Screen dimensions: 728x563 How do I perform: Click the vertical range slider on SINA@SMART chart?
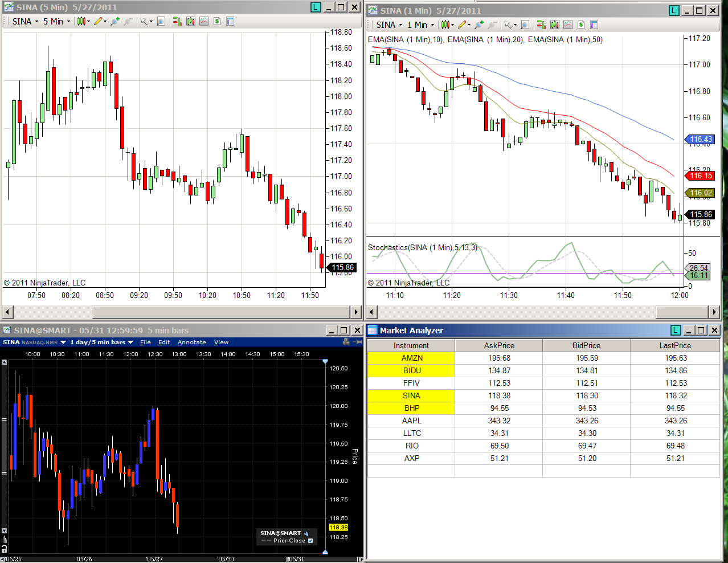(x=4, y=446)
